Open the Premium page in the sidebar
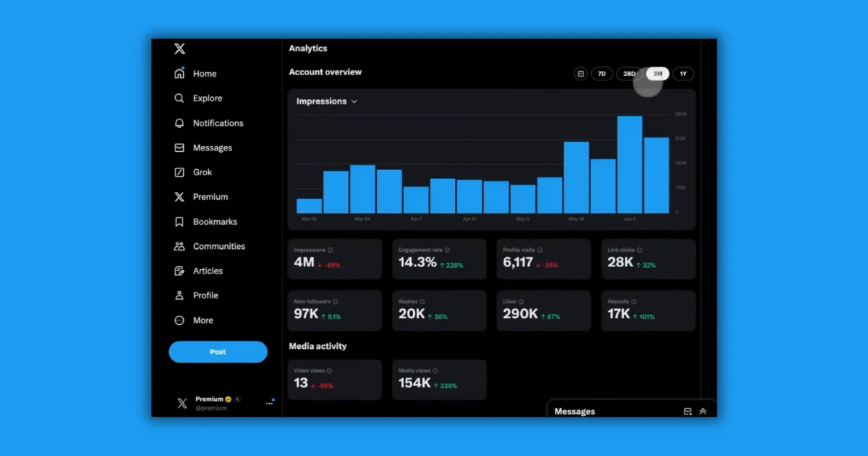 201,197
